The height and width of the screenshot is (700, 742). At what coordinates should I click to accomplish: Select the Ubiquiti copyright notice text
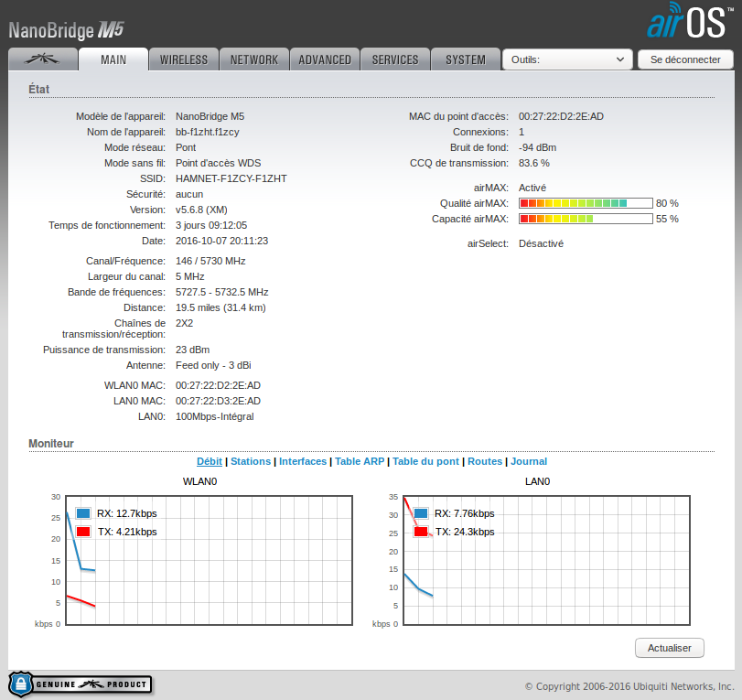coord(629,686)
